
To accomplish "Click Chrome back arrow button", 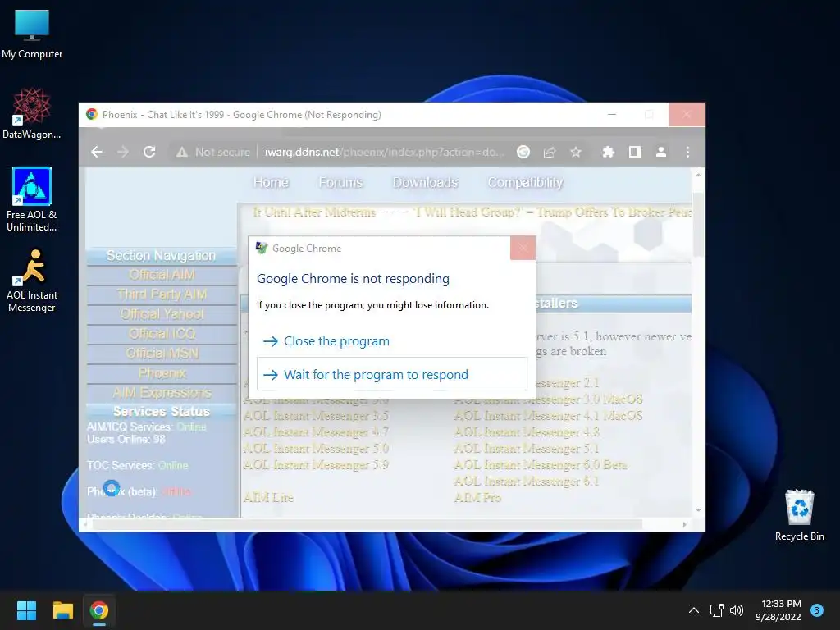I will click(97, 152).
